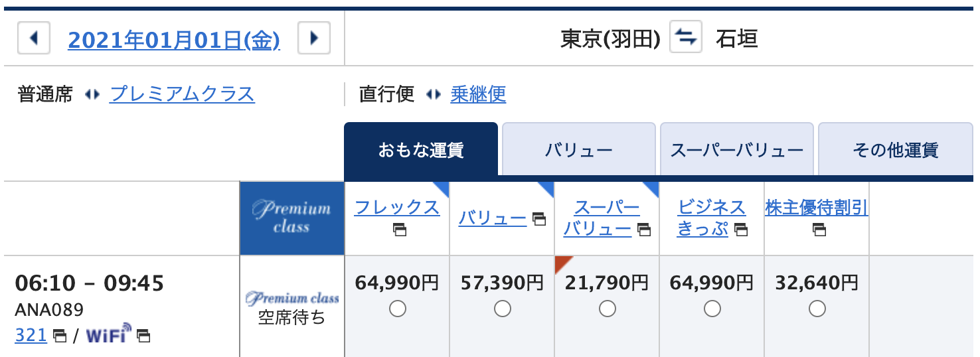Open the スーパーバリュー tab
980x357 pixels.
tap(737, 150)
